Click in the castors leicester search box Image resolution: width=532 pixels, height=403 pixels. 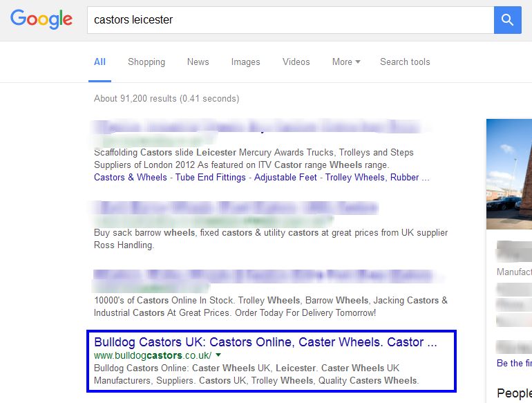290,20
